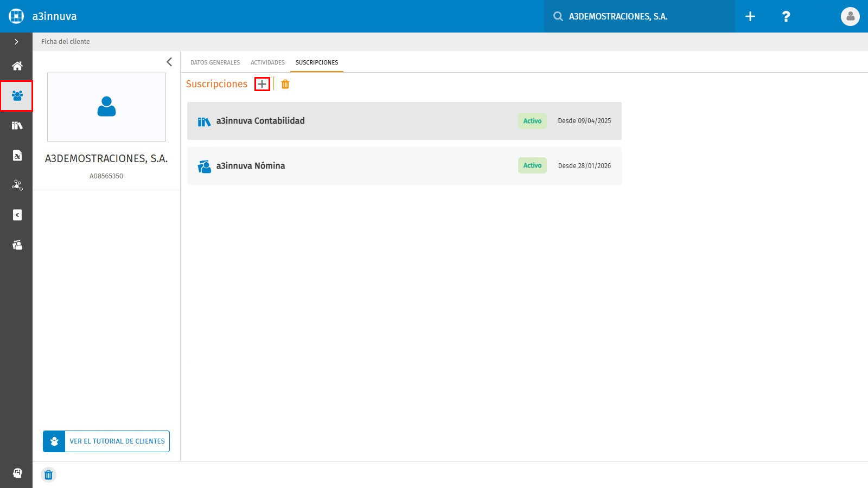Expand the left navigation sidebar
The image size is (868, 488).
[16, 42]
